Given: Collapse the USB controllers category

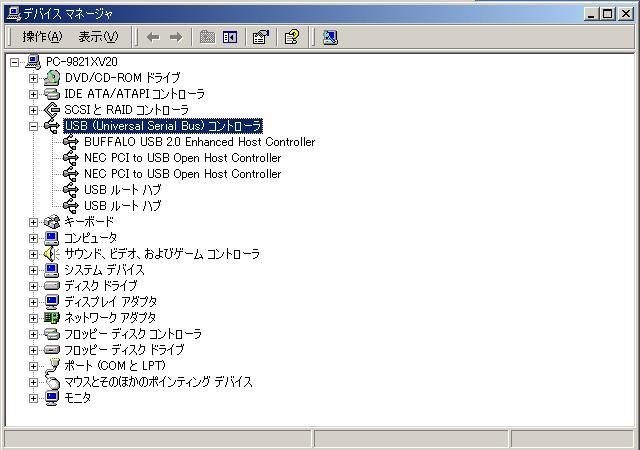Looking at the screenshot, I should [34, 126].
